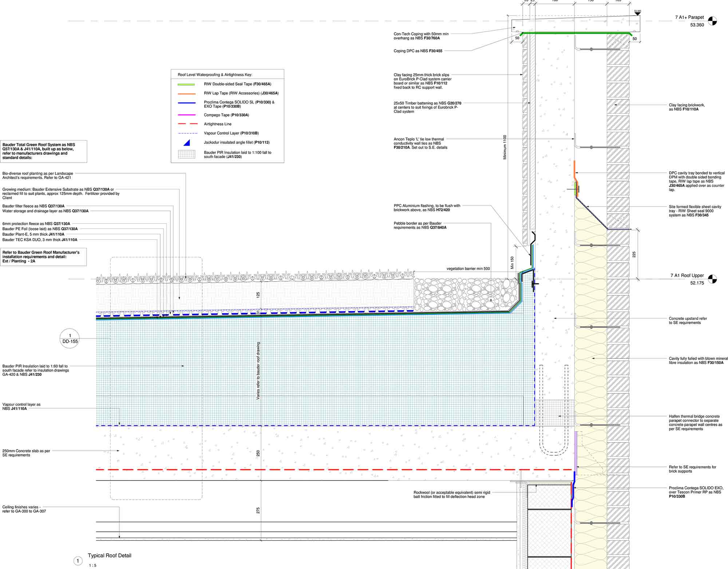Click the Bauder PIR Insulation hatch sample in the key
Viewport: 728px width, 569px height.
(187, 154)
